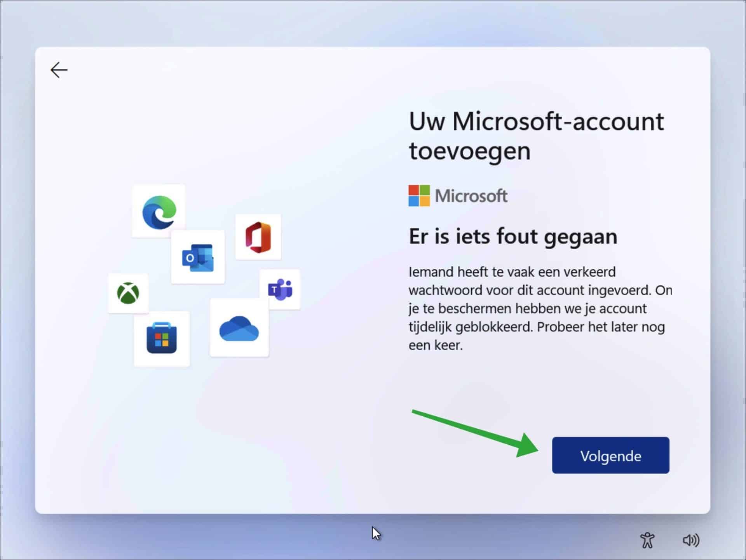
Task: Open the accessibility options icon
Action: coord(647,539)
